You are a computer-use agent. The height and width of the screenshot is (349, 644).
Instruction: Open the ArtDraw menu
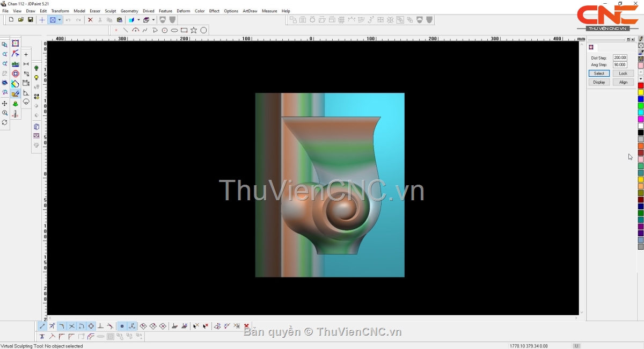[250, 11]
